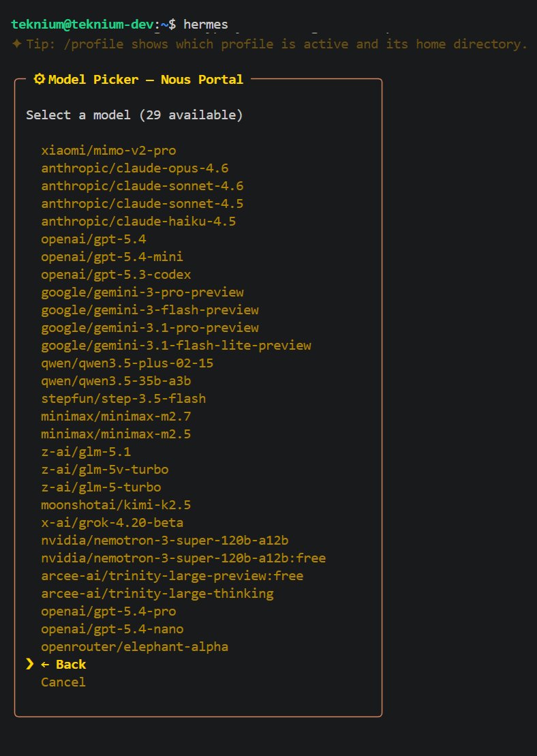The width and height of the screenshot is (537, 756).
Task: Click the yellow selection arrow cursor
Action: [29, 664]
